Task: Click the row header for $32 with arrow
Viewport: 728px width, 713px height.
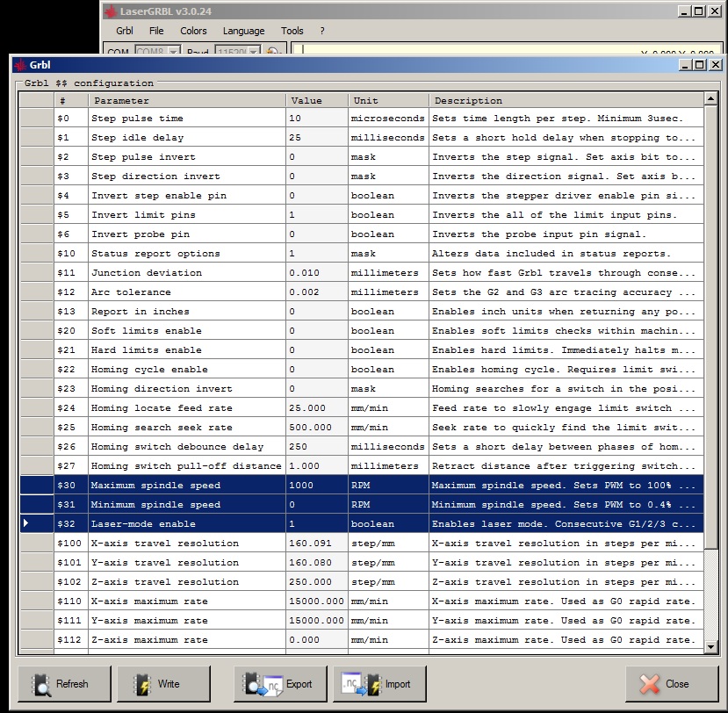Action: [37, 524]
